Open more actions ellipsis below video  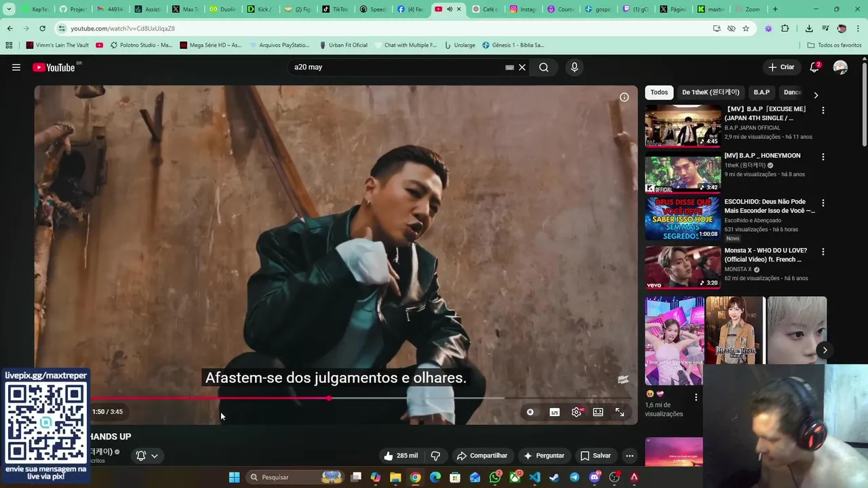629,455
